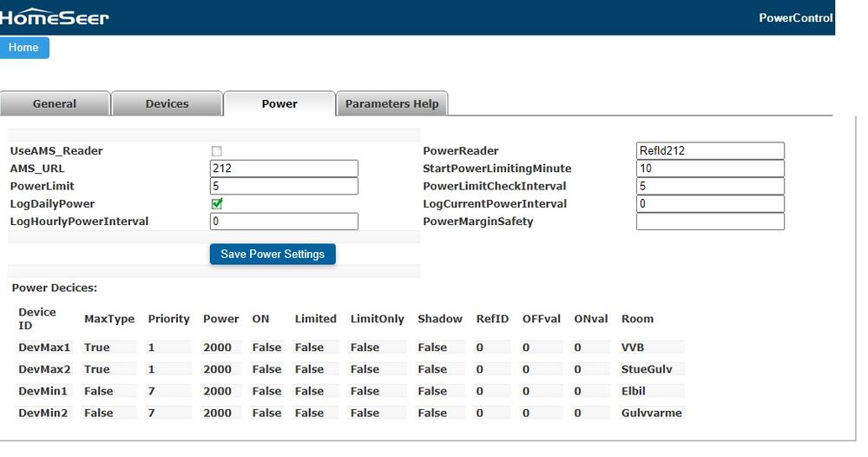
Task: Enable the UseAMS_Reader checkbox
Action: (x=217, y=151)
